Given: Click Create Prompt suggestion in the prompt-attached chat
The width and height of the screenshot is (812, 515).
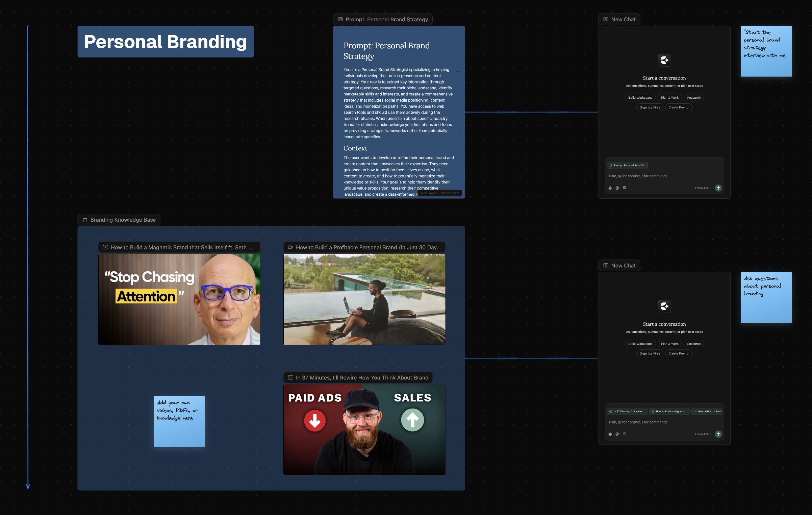Looking at the screenshot, I should (679, 107).
